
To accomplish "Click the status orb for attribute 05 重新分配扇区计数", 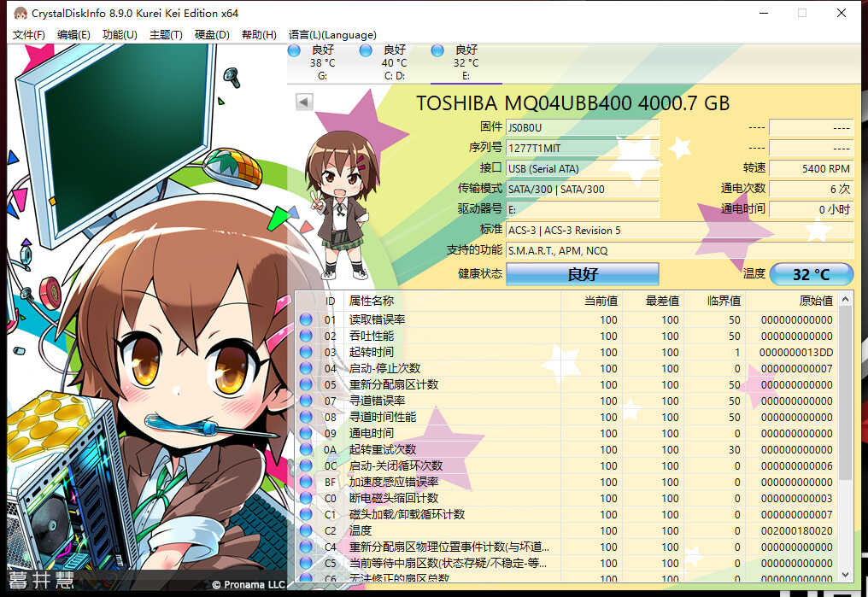I will (x=306, y=384).
